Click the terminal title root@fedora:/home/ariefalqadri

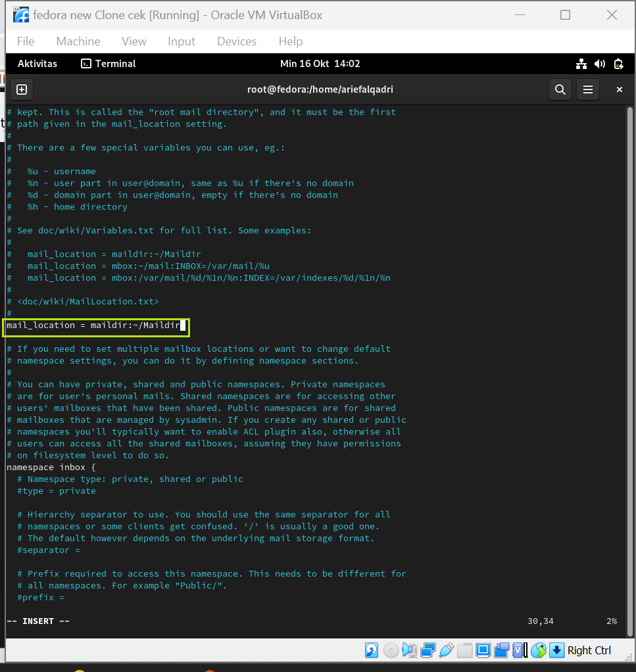(x=320, y=89)
